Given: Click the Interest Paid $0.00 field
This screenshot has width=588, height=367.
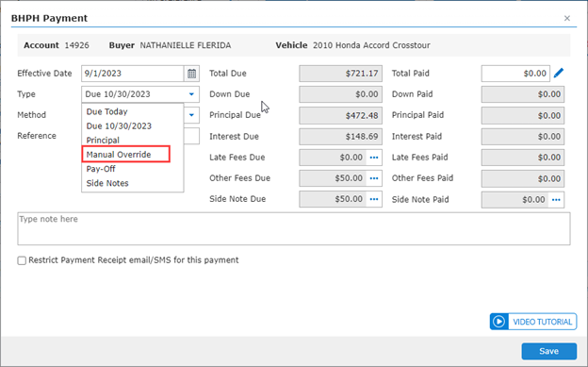Looking at the screenshot, I should pyautogui.click(x=523, y=137).
